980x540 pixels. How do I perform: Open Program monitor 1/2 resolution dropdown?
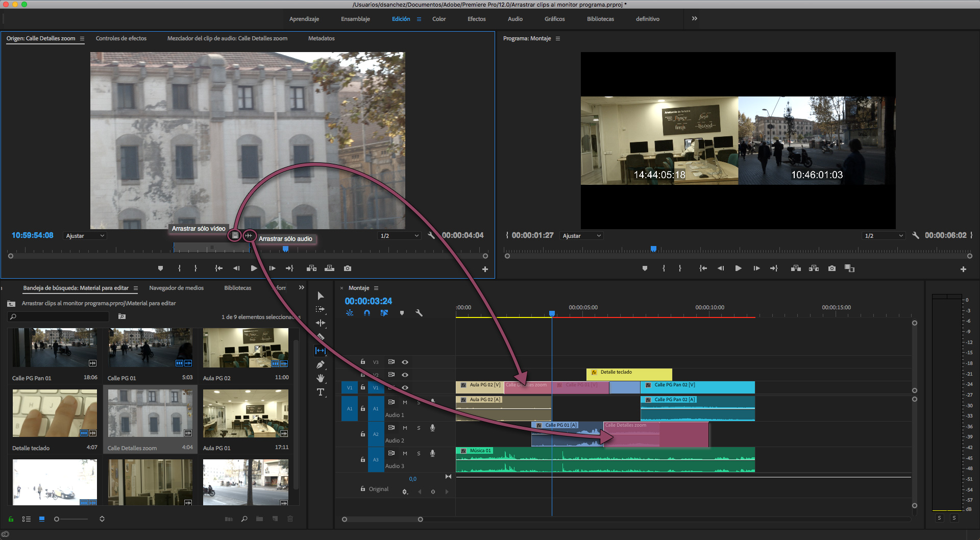(884, 236)
